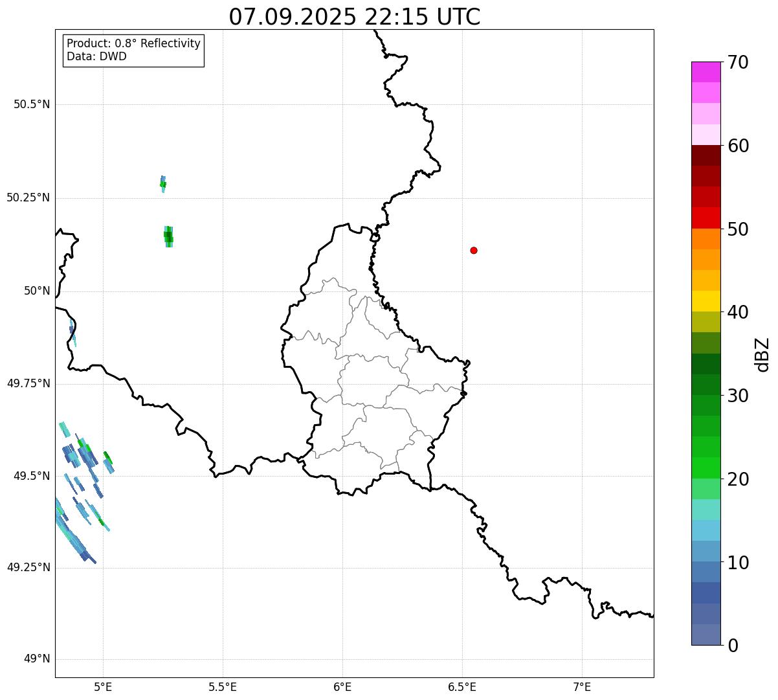Pick the slate blue swatch at colorbar bottom
The width and height of the screenshot is (778, 700).
pyautogui.click(x=706, y=635)
